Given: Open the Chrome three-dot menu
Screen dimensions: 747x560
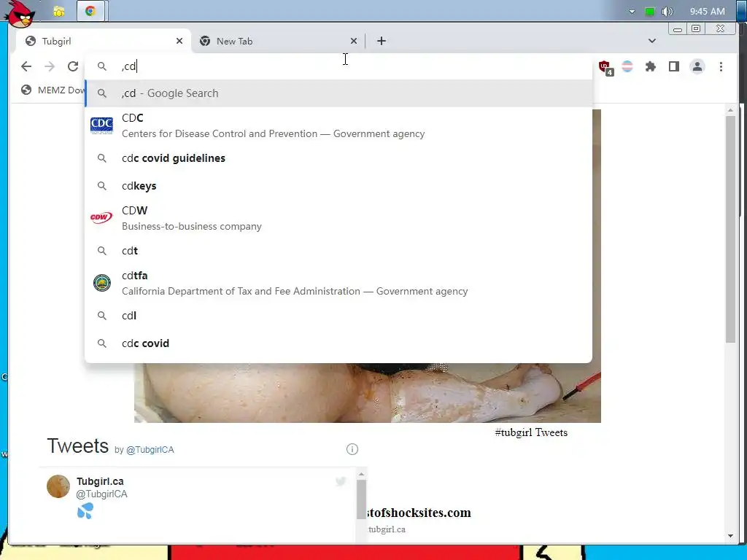Looking at the screenshot, I should point(721,66).
